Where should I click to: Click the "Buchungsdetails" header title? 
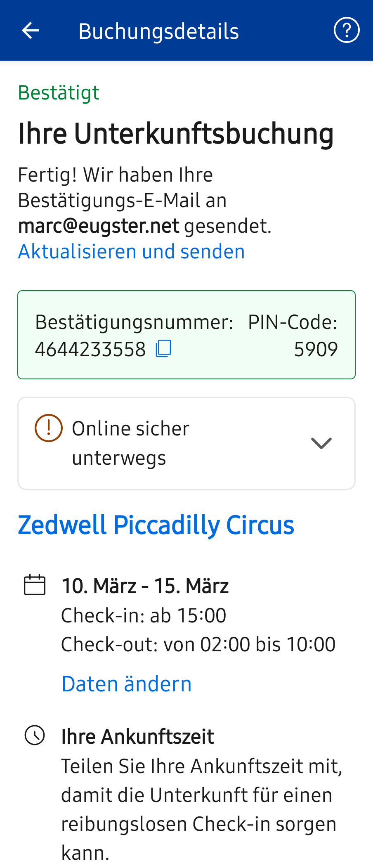(158, 31)
